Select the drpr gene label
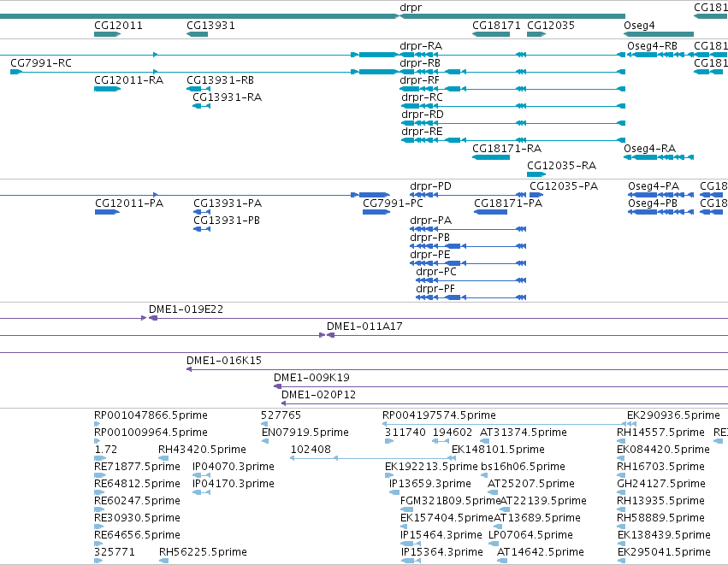Screen dimensions: 728x565 click(411, 8)
